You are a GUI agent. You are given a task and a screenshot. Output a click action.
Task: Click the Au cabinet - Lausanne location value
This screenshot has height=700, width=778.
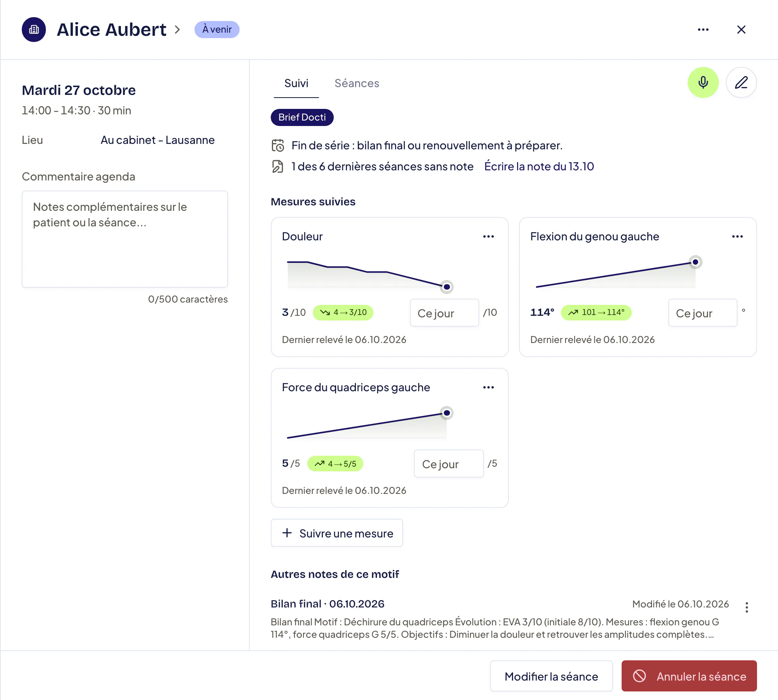click(158, 140)
